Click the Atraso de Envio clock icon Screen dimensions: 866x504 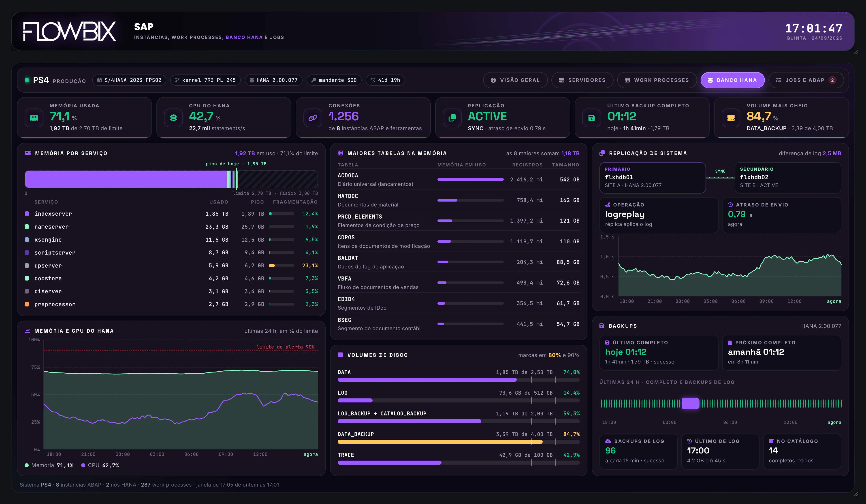click(x=730, y=205)
